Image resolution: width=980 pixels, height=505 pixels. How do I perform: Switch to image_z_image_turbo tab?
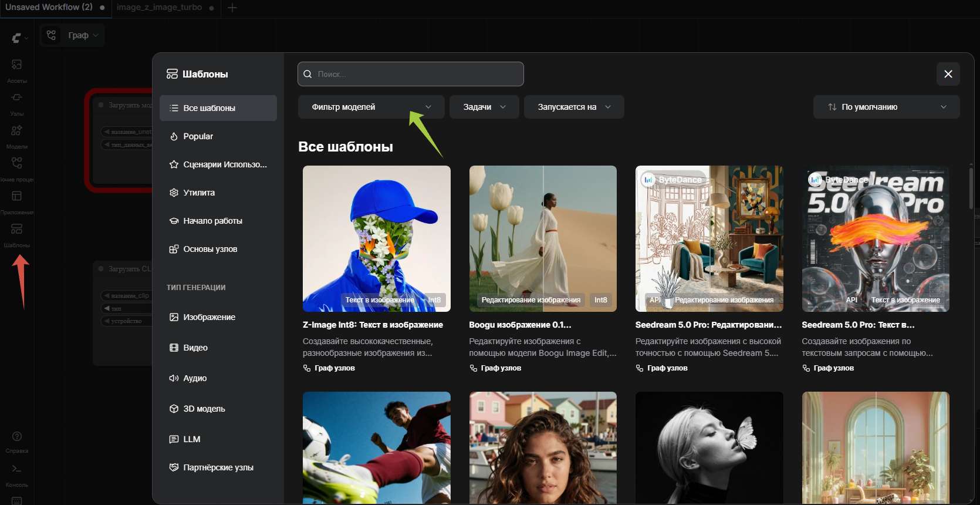pyautogui.click(x=165, y=8)
